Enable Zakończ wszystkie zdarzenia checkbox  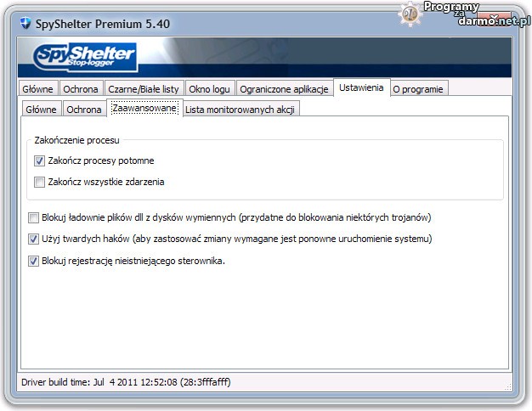point(39,181)
